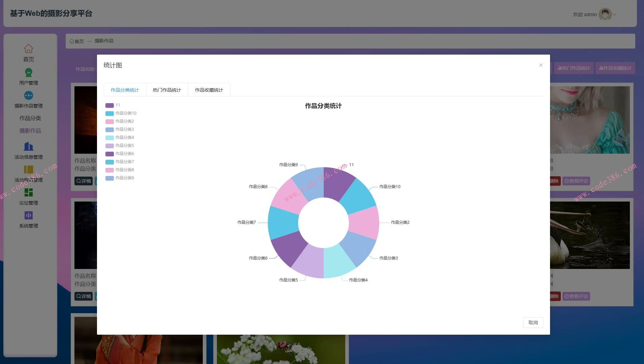Expand the admin account dropdown arrow
This screenshot has height=364, width=644.
pyautogui.click(x=615, y=14)
